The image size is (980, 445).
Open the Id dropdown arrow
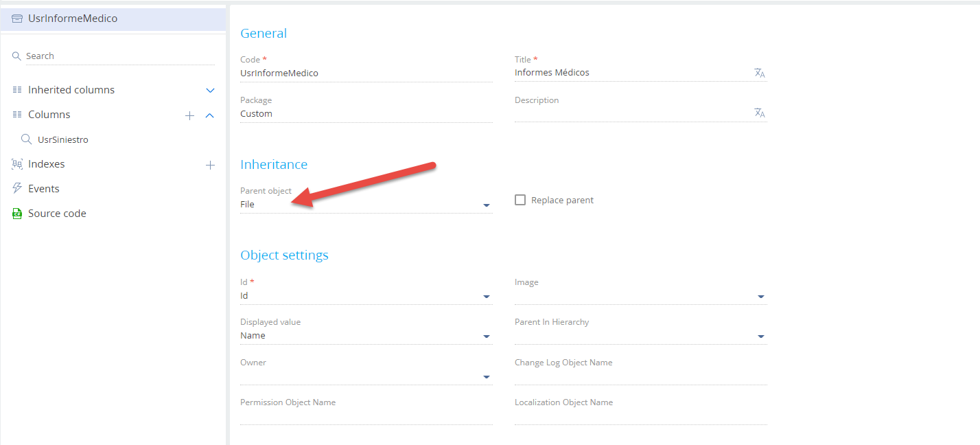487,297
